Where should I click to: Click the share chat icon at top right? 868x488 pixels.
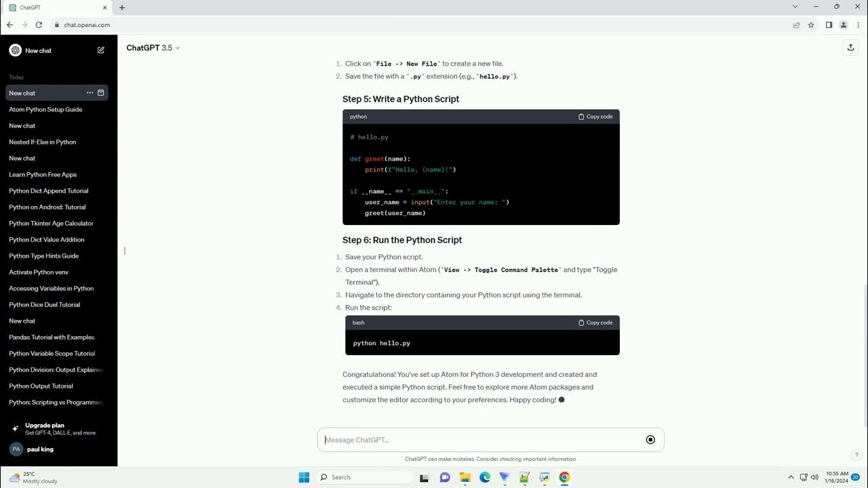[850, 47]
